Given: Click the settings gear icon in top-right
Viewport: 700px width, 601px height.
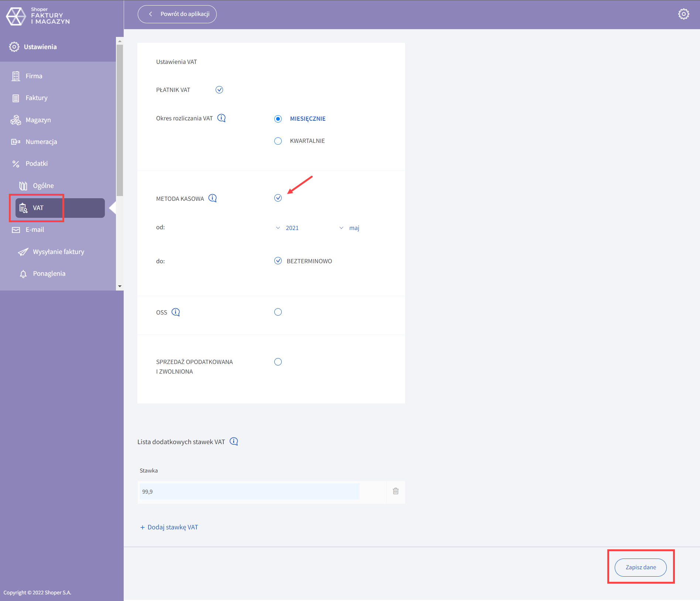Looking at the screenshot, I should click(683, 14).
